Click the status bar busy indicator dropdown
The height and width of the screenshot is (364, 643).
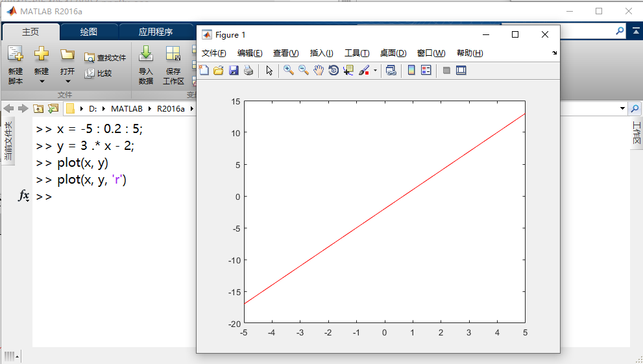click(x=12, y=356)
